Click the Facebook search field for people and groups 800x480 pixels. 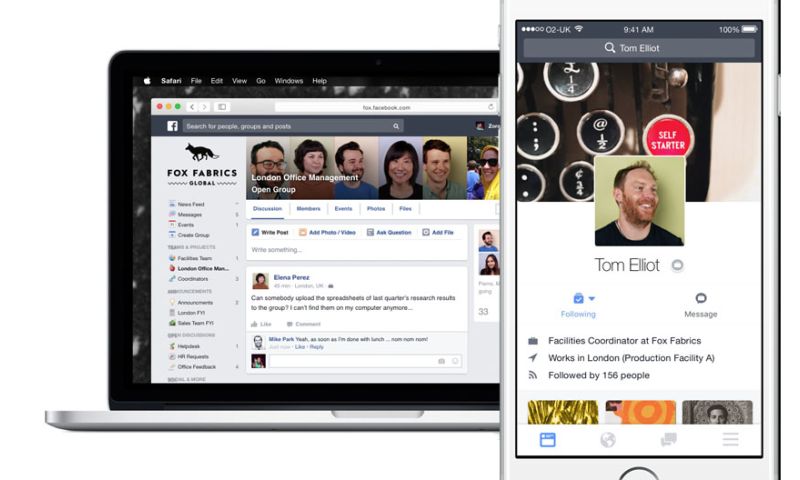click(x=293, y=126)
